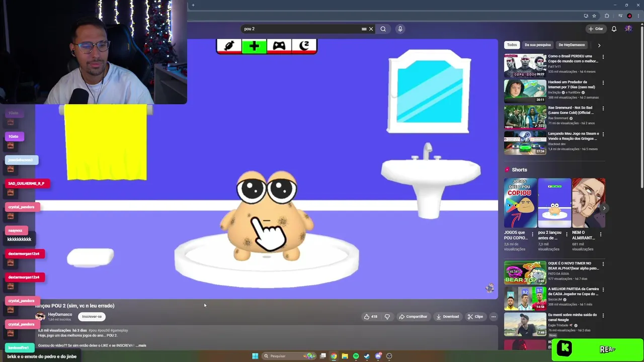
Task: Show more filter chips with the arrow
Action: [x=599, y=45]
